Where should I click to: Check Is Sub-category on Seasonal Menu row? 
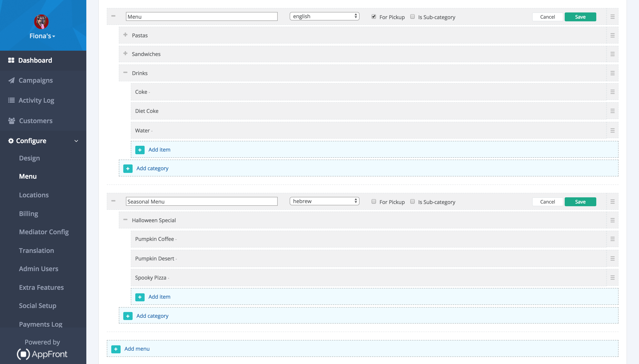(412, 202)
